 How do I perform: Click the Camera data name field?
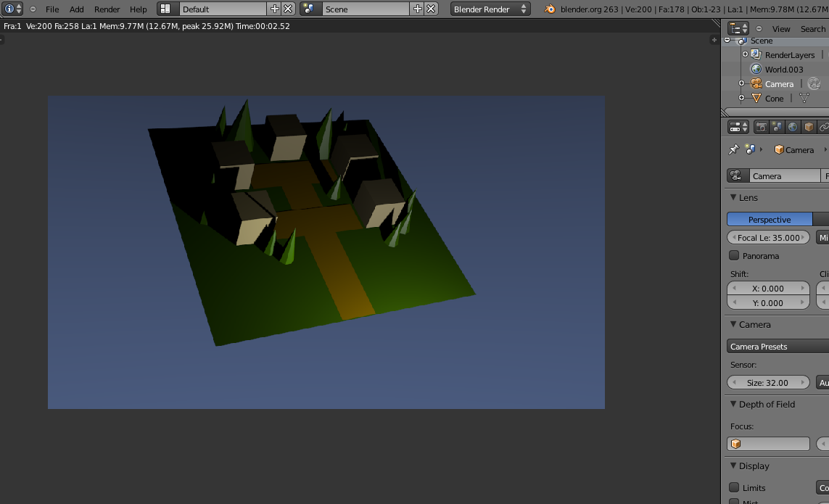[785, 175]
